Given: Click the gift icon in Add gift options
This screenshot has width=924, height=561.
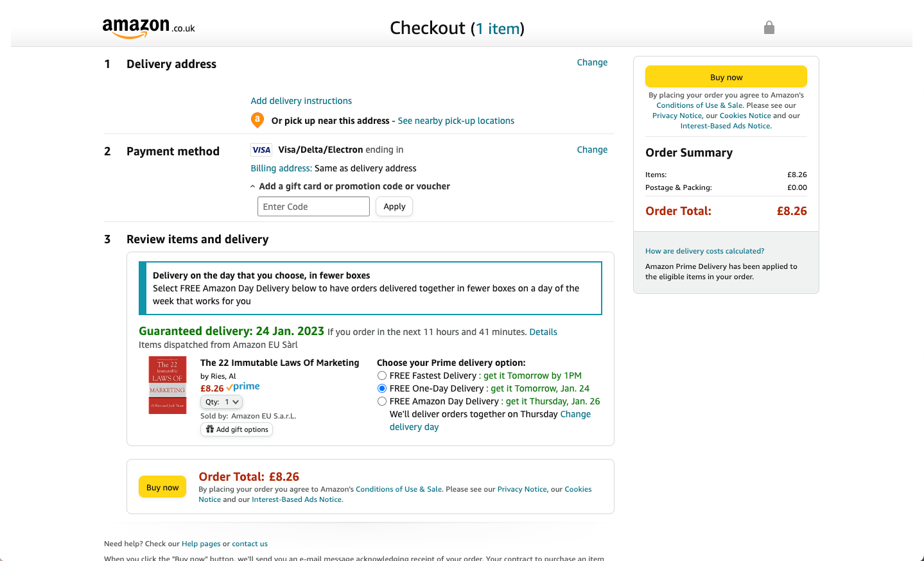Looking at the screenshot, I should pos(210,429).
